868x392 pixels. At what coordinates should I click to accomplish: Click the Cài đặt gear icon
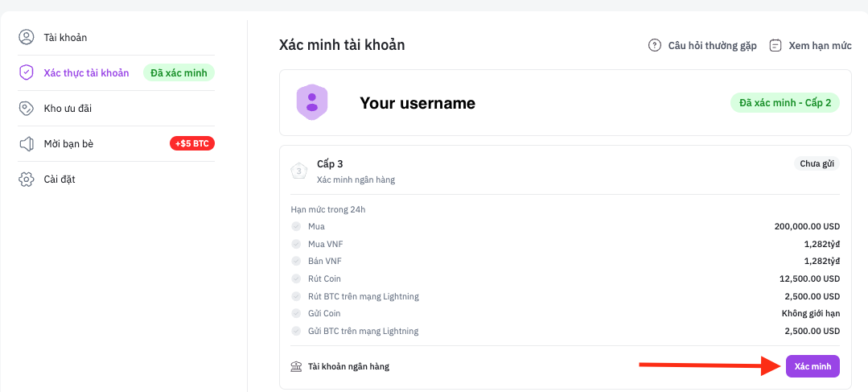27,179
